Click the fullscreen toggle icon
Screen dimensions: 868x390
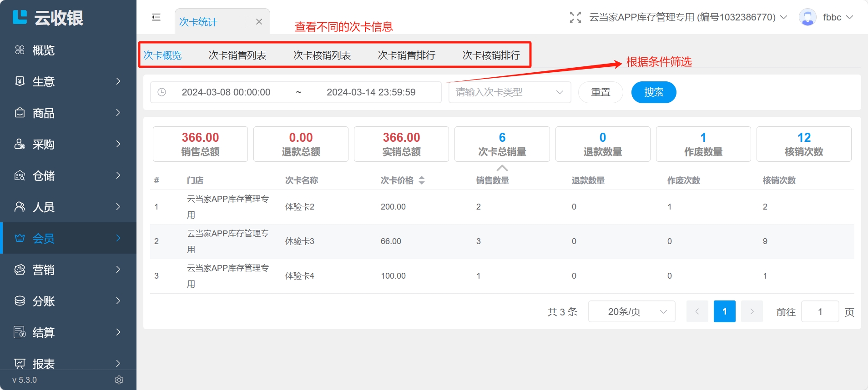(x=575, y=17)
